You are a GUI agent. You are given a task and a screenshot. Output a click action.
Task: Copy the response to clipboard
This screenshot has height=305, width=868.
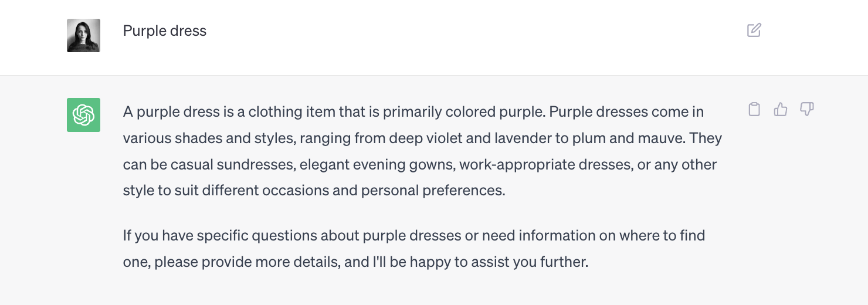coord(754,109)
